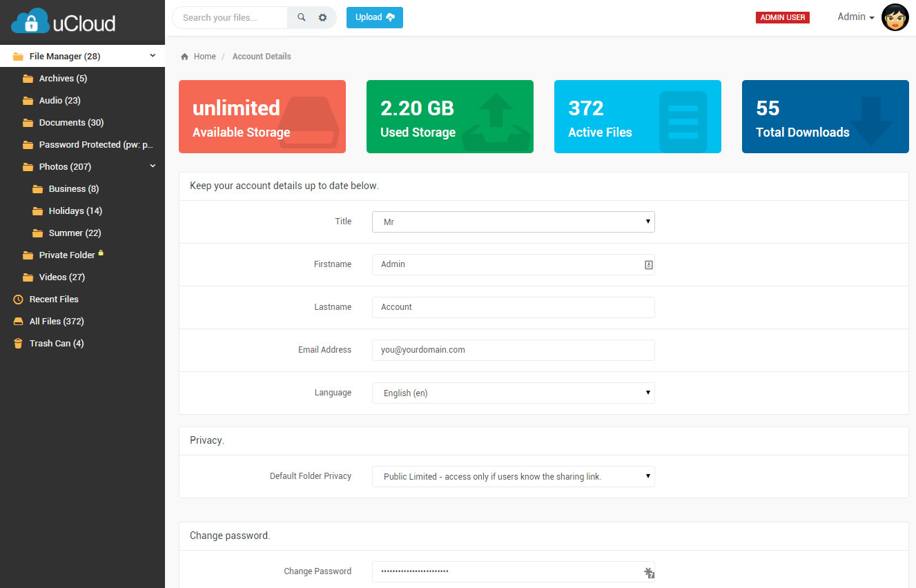Focus the search files input
This screenshot has width=916, height=588.
tap(230, 17)
